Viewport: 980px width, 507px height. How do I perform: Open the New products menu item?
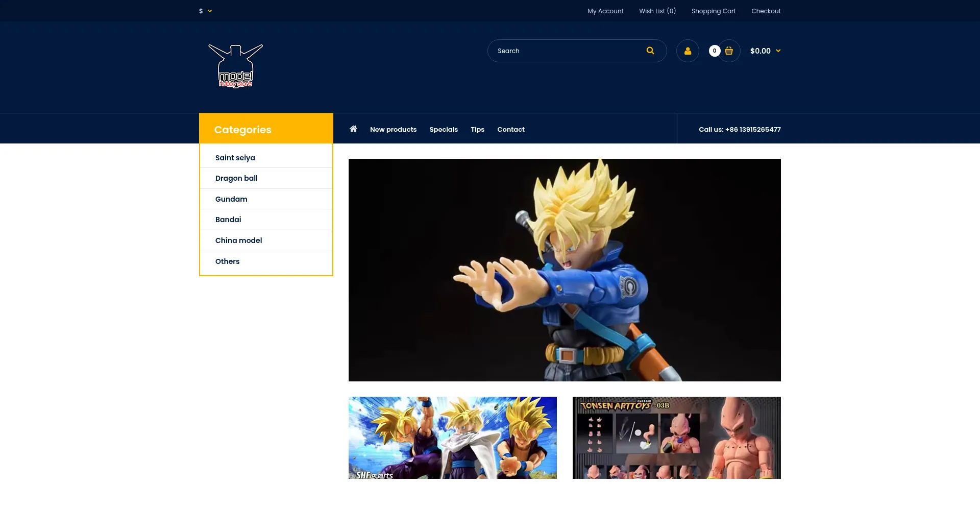pyautogui.click(x=393, y=130)
